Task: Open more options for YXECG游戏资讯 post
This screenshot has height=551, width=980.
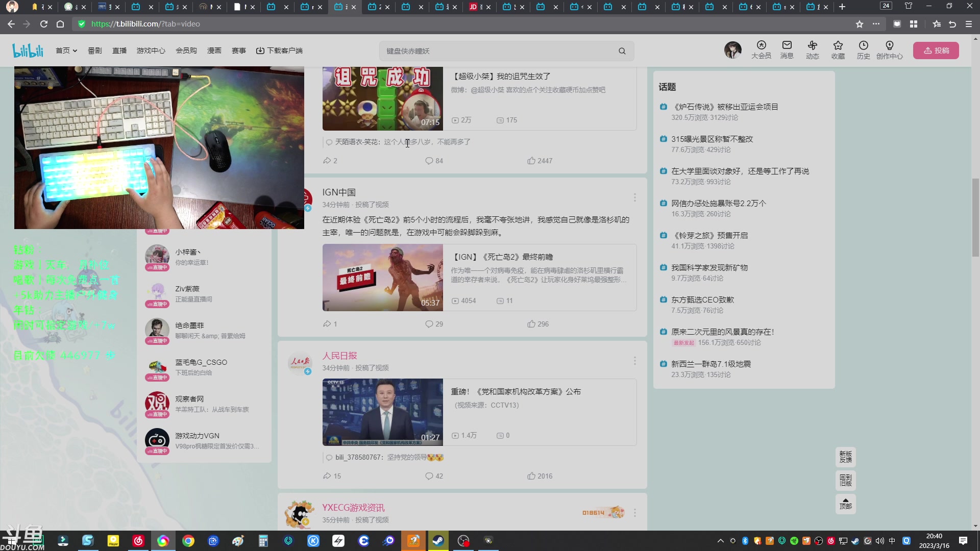Action: (x=635, y=513)
